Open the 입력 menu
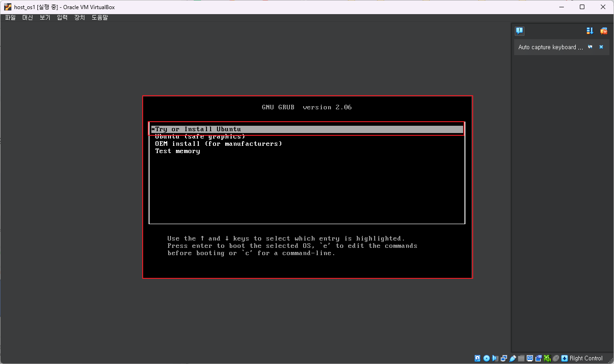Viewport: 614px width, 364px height. tap(62, 17)
